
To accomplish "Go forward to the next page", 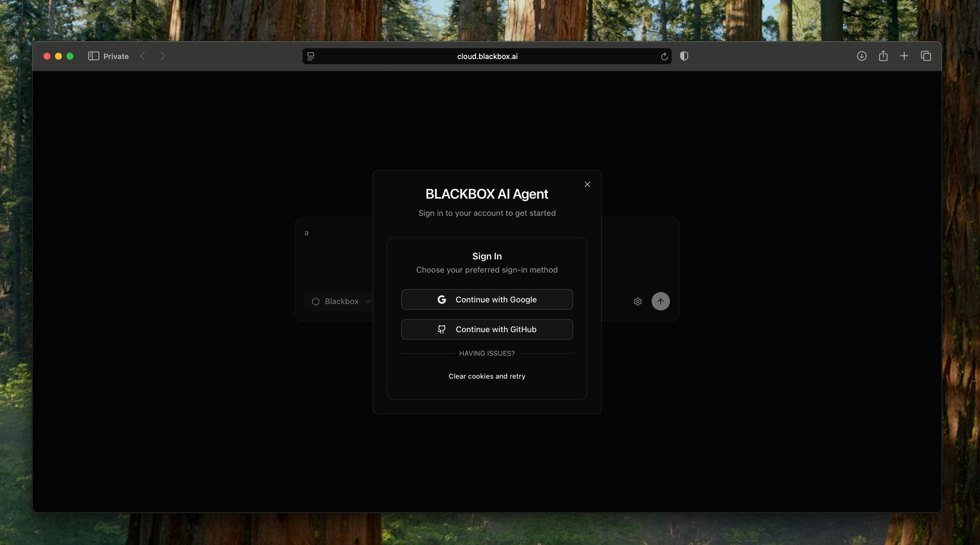I will click(163, 56).
